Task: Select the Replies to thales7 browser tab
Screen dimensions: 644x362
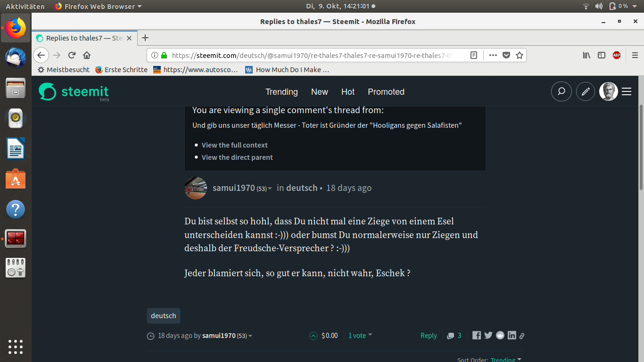Action: [x=85, y=38]
